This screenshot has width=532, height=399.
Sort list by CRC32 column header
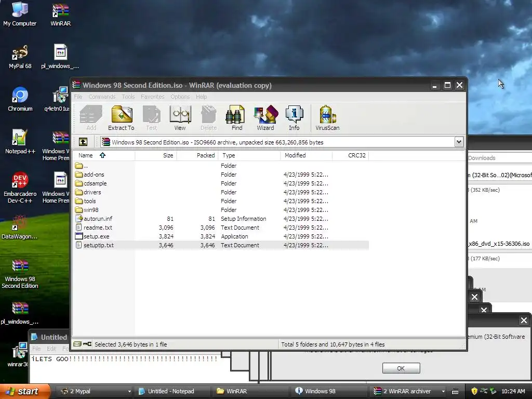tap(351, 155)
